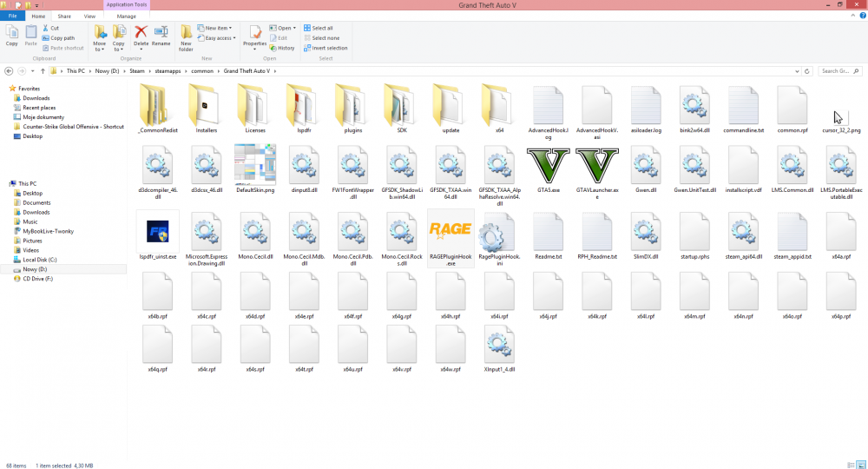Click the Rename icon in the Organize group
This screenshot has height=469, width=868.
(x=161, y=33)
